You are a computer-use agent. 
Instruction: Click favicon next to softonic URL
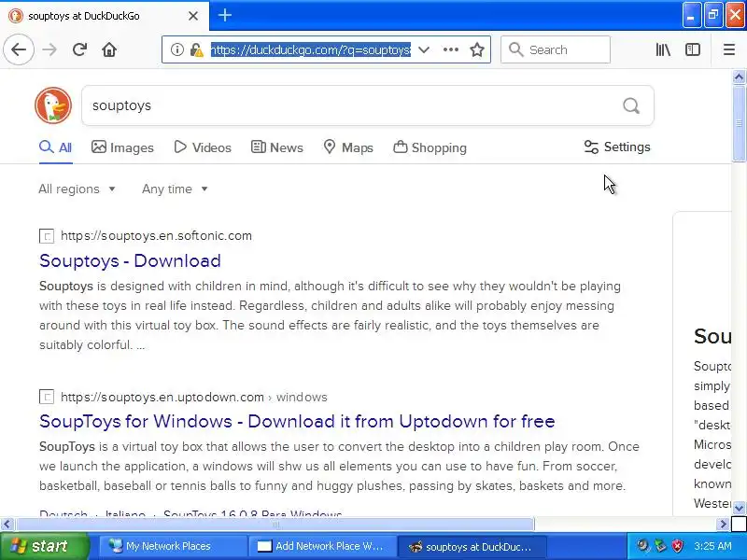coord(46,236)
